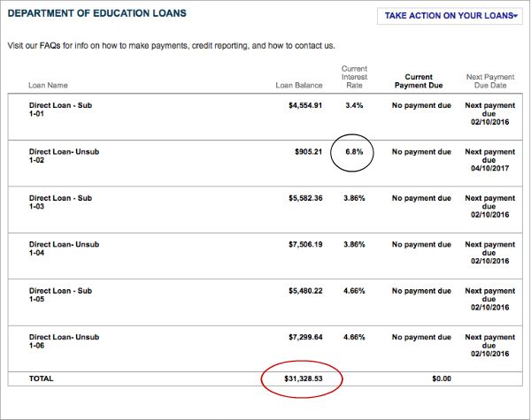Sort by the Loan Balance column header
Viewport: 531px width, 420px height.
(299, 87)
